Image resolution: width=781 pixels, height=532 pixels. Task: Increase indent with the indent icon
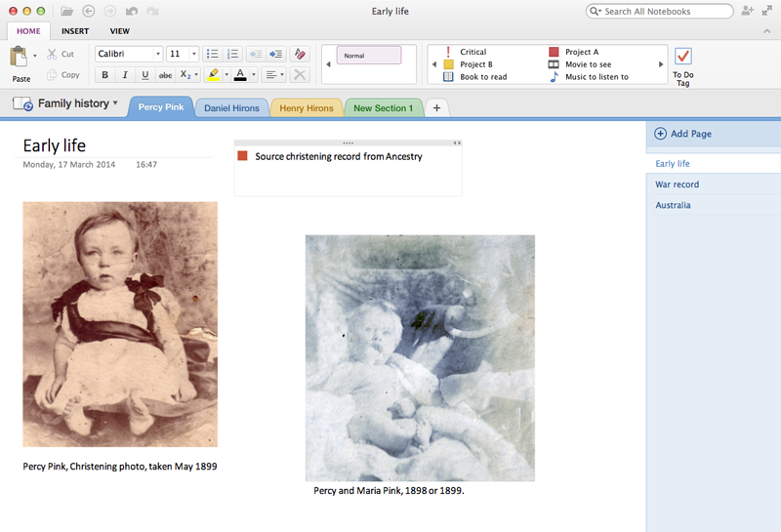pos(276,54)
